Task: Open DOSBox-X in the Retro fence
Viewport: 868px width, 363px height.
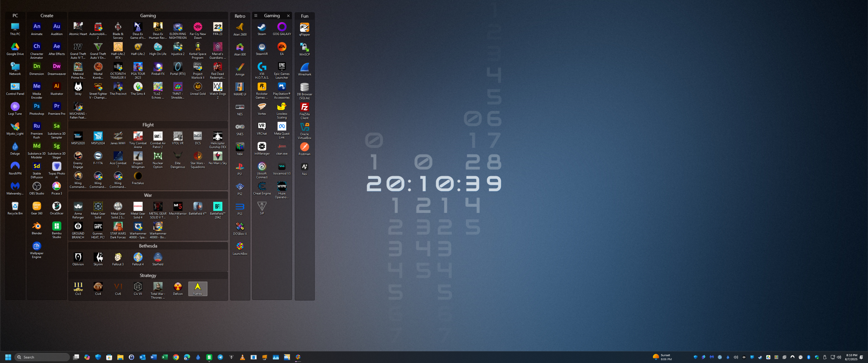Action: point(240,229)
